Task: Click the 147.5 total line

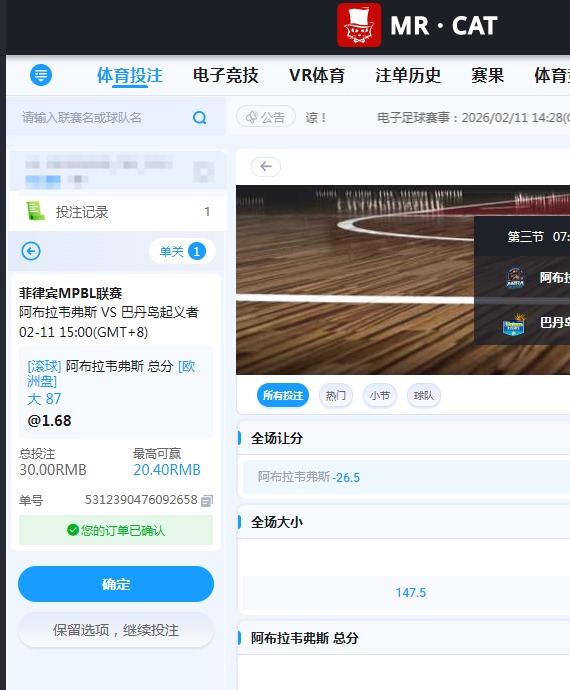Action: pos(410,593)
